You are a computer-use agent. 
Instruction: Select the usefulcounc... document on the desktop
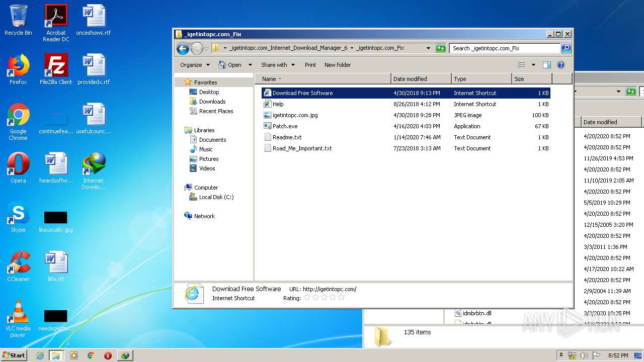point(94,119)
